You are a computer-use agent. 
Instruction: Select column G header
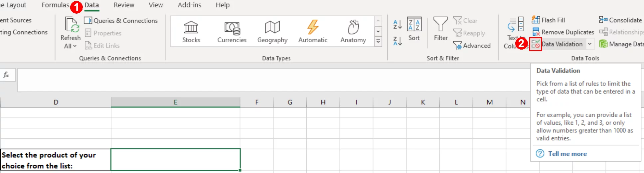click(x=290, y=102)
